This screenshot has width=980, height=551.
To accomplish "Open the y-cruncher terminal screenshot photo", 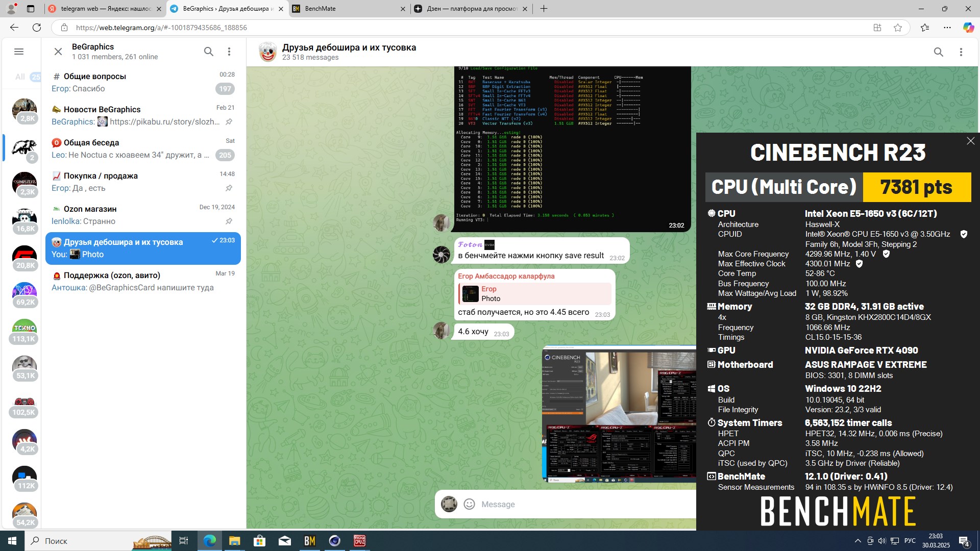I will point(573,149).
